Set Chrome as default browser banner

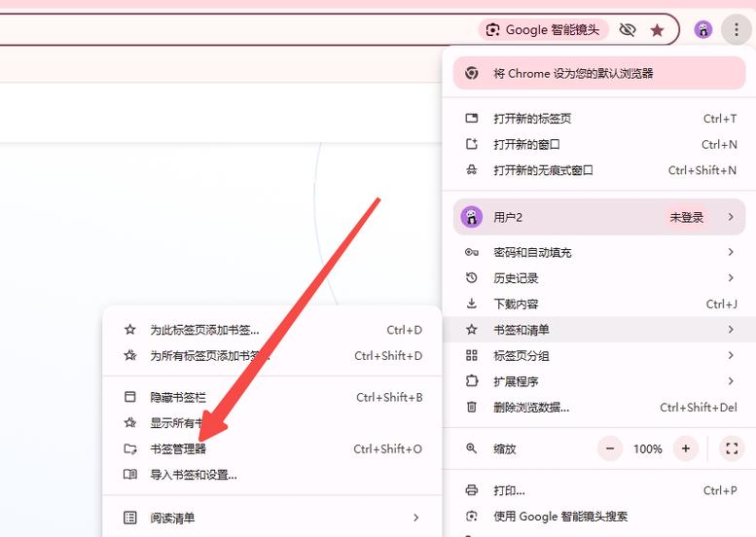(599, 73)
